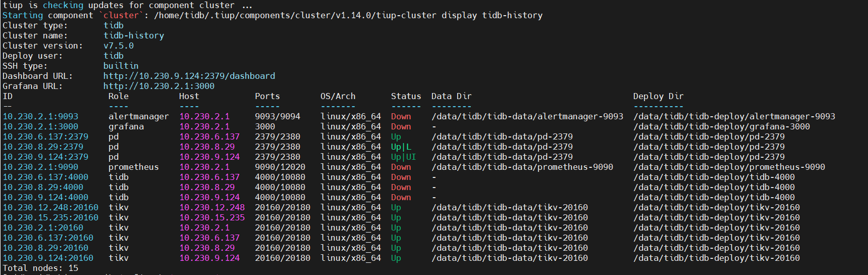Click the /data/tidb/tidb-deploy/prometheus-9090 deploy dir
Viewport: 868px width, 275px height.
[x=729, y=167]
